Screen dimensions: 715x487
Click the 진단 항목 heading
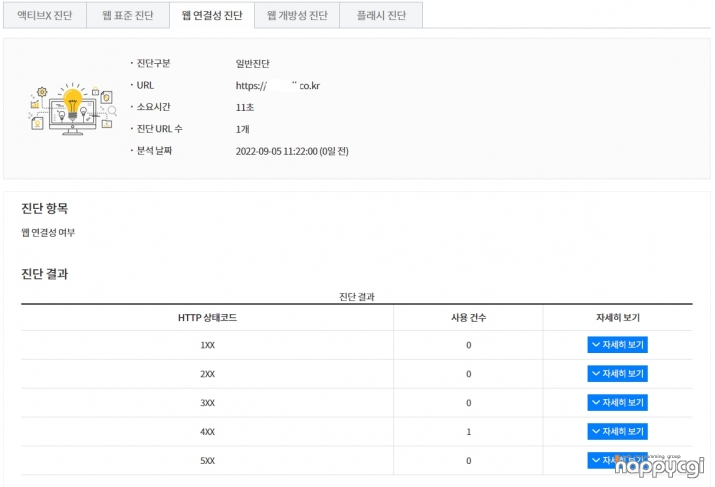coord(45,208)
